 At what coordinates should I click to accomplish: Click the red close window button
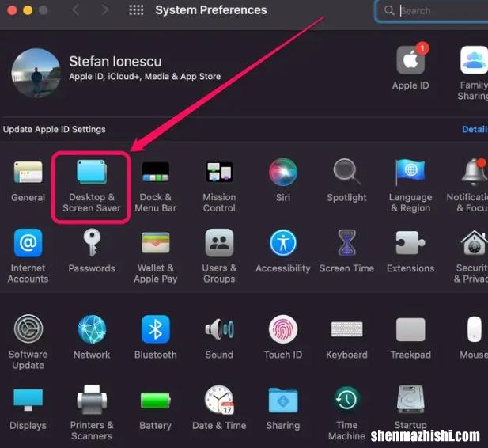12,10
